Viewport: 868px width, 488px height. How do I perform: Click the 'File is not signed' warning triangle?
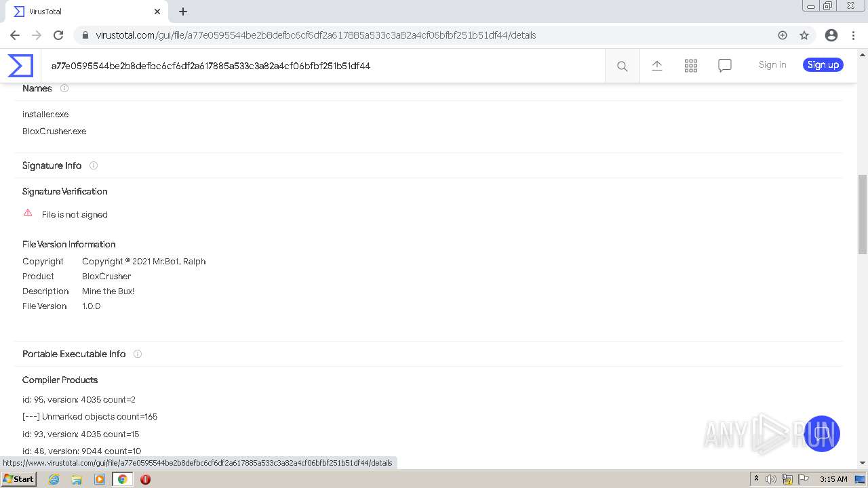point(28,213)
